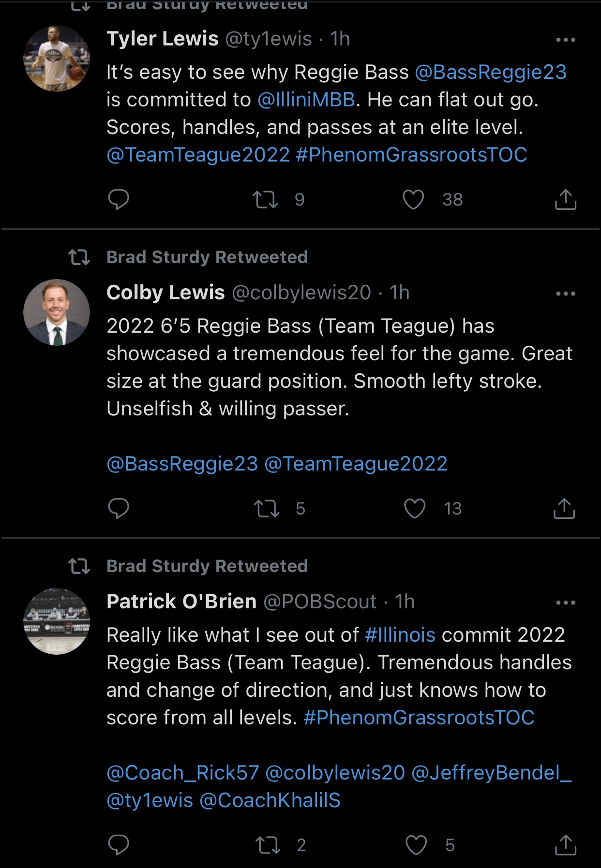Share Tyler Lewis's tweet

[x=565, y=199]
